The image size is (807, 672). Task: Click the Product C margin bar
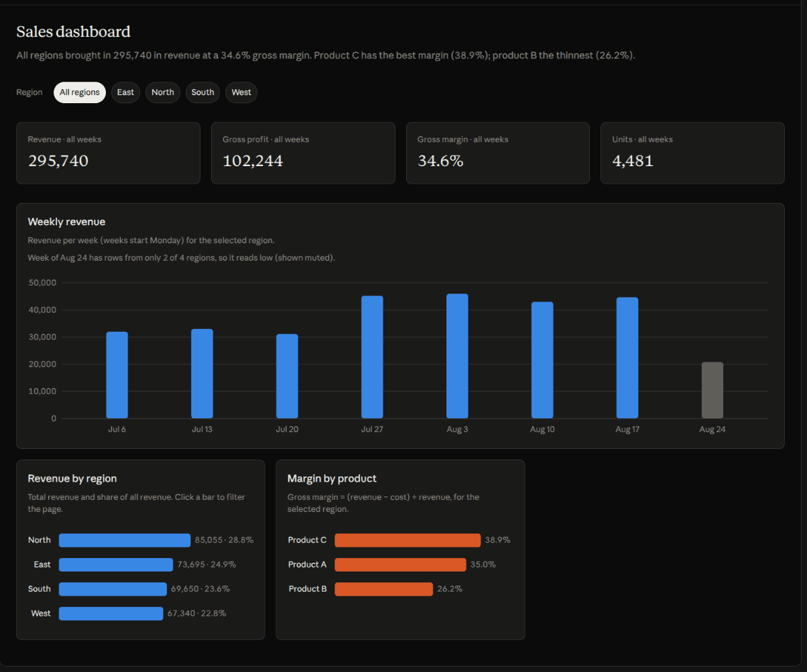[x=408, y=540]
